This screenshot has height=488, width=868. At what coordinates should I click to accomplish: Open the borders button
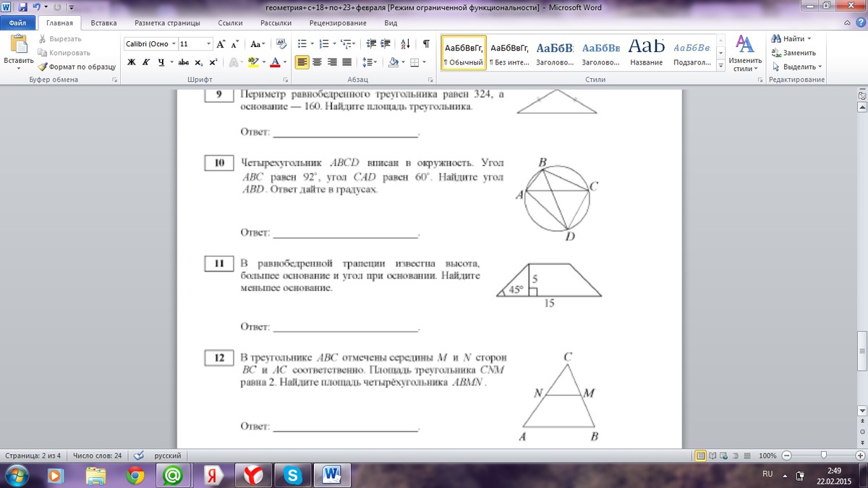[414, 62]
